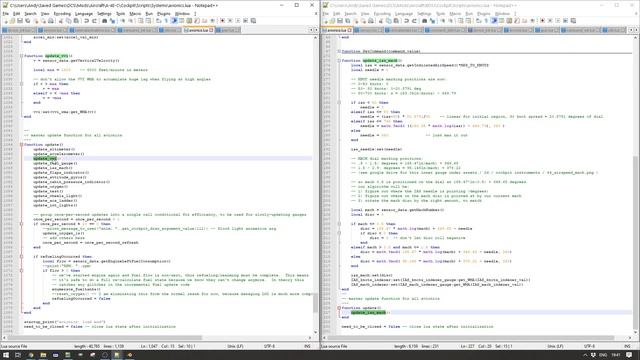640x360 pixels.
Task: Collapse function update_ias_mach fold marker in right editor
Action: click(339, 60)
